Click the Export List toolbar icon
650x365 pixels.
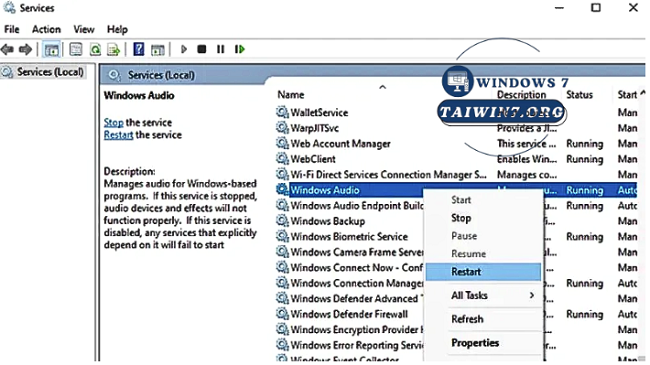point(113,49)
